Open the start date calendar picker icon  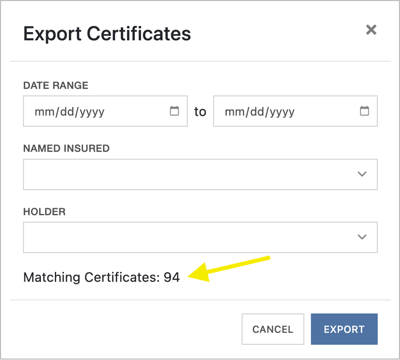tap(174, 111)
